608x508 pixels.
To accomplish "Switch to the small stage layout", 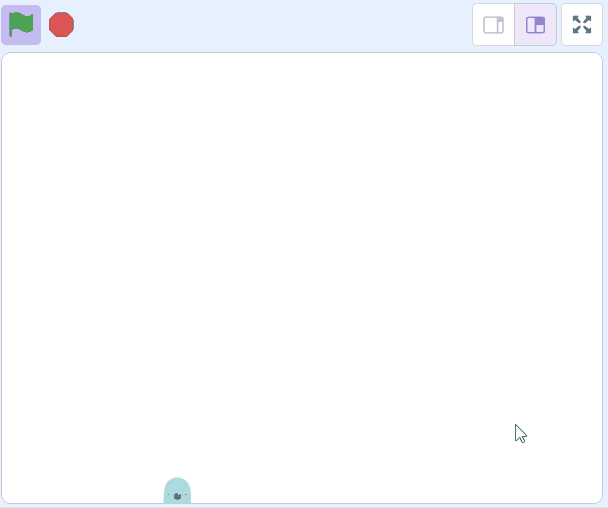I will pos(493,25).
